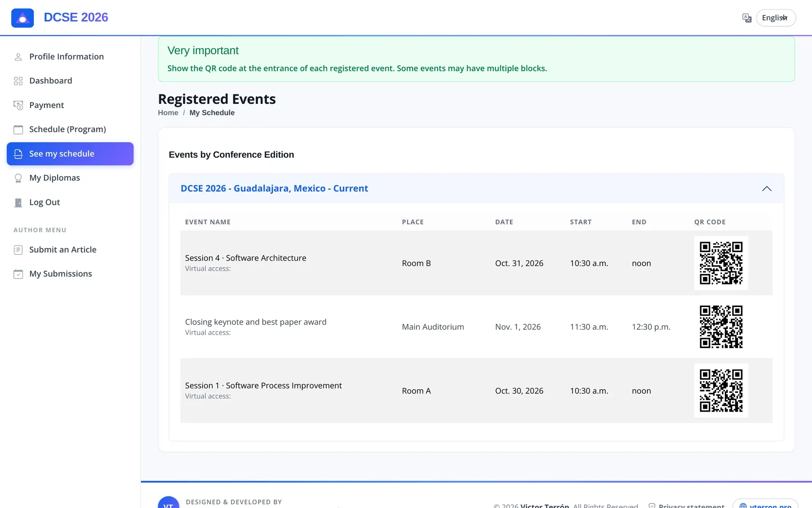This screenshot has height=508, width=812.
Task: Follow the Home breadcrumb link
Action: [x=168, y=113]
